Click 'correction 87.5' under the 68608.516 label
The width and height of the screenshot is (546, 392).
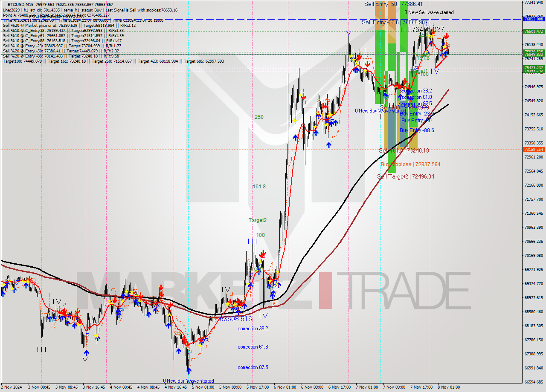pos(253,367)
